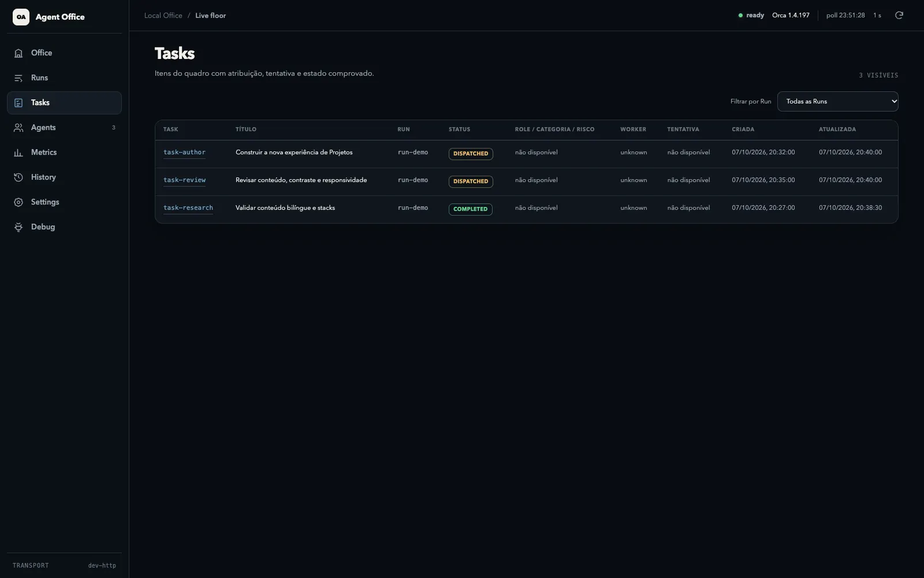Viewport: 924px width, 578px height.
Task: Click the Runs list icon in sidebar
Action: [18, 78]
